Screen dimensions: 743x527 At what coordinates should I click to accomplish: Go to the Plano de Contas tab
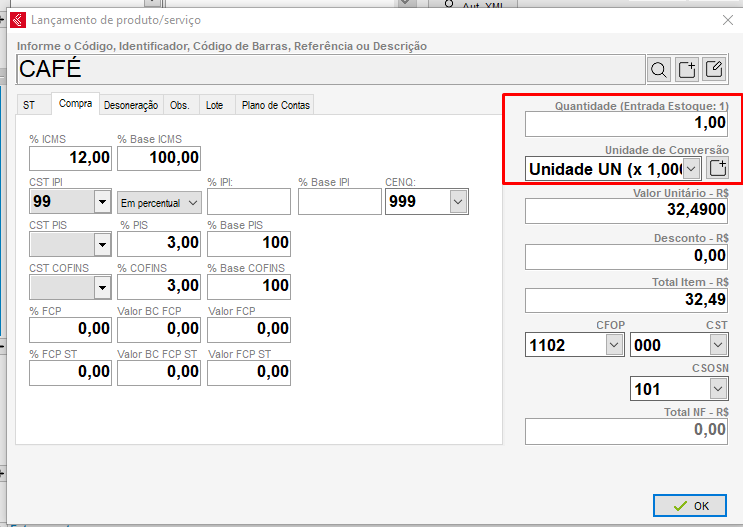coord(275,105)
